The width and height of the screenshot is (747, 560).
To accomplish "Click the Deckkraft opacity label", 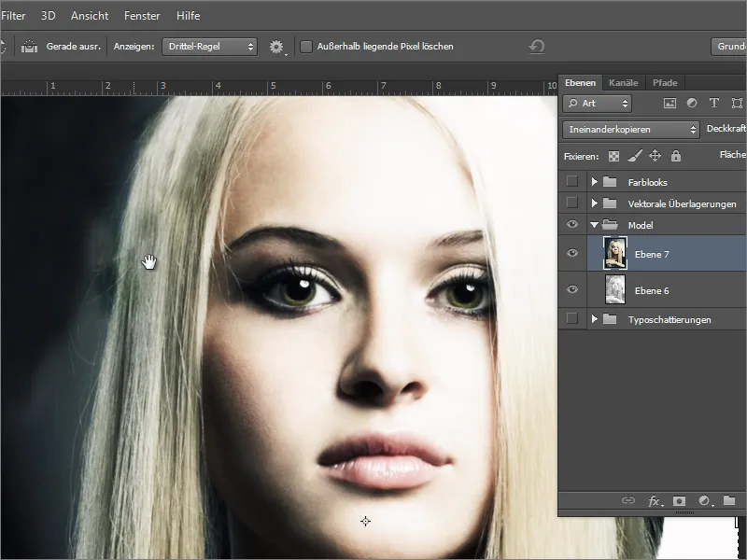I will pyautogui.click(x=726, y=129).
